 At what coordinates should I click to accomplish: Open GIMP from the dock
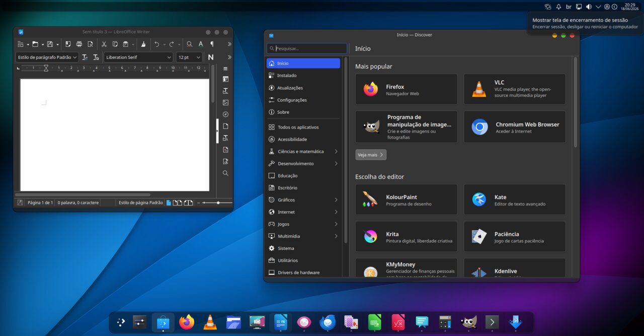[468, 322]
